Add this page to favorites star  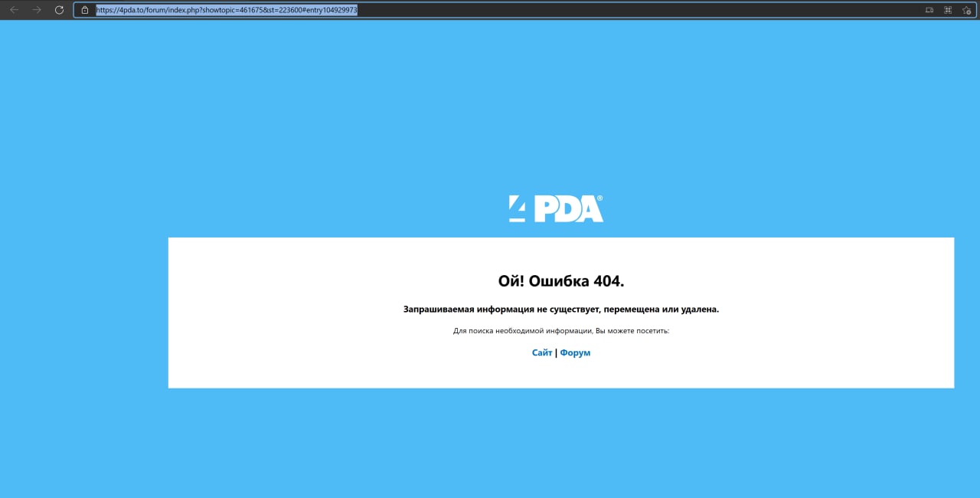(966, 10)
